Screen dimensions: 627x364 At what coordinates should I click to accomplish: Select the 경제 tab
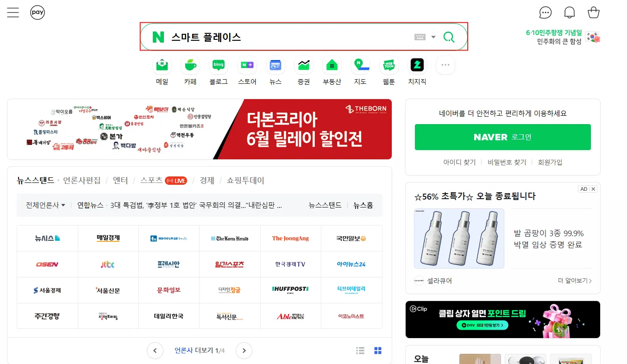point(207,181)
